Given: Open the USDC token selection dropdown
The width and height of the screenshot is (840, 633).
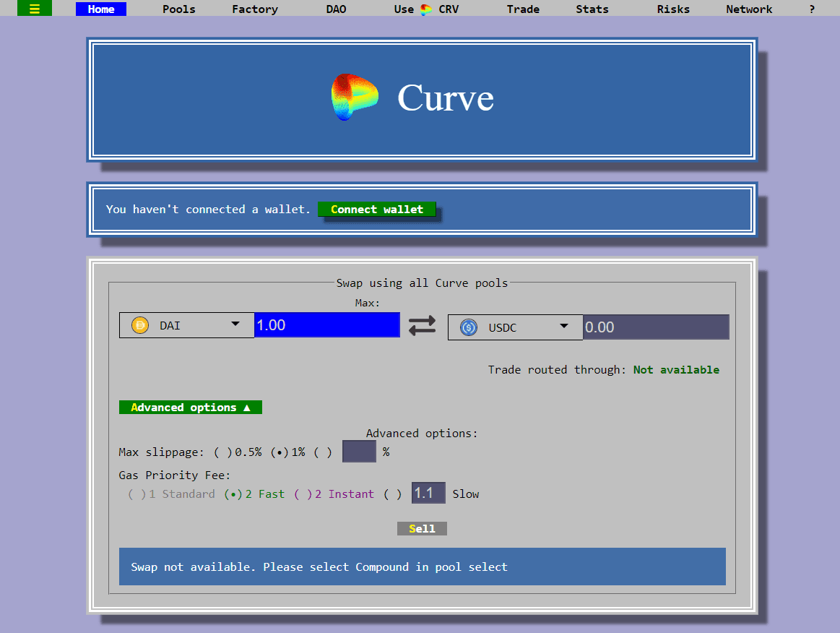Looking at the screenshot, I should [566, 327].
